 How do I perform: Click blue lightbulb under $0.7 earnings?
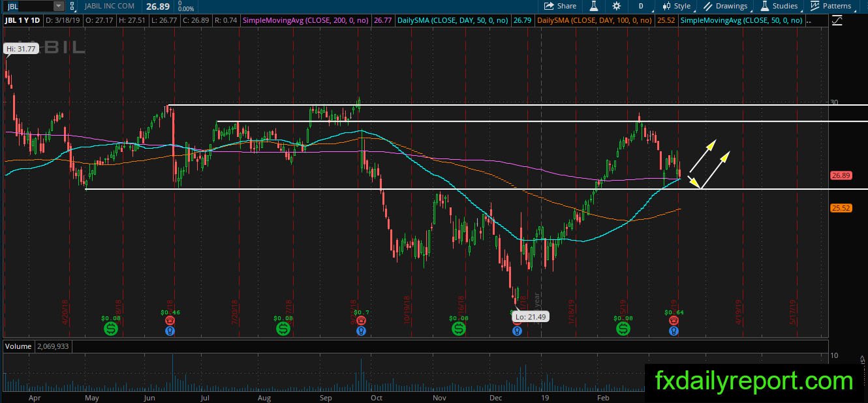pos(361,331)
